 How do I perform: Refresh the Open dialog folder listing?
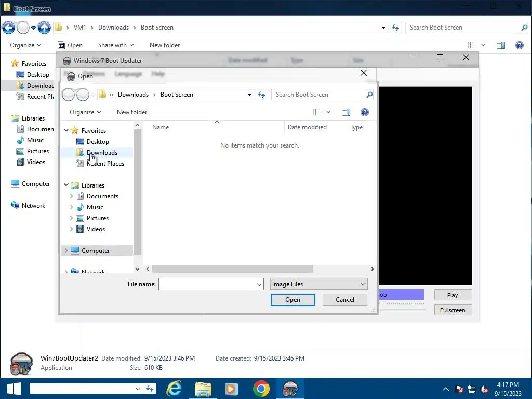point(261,95)
